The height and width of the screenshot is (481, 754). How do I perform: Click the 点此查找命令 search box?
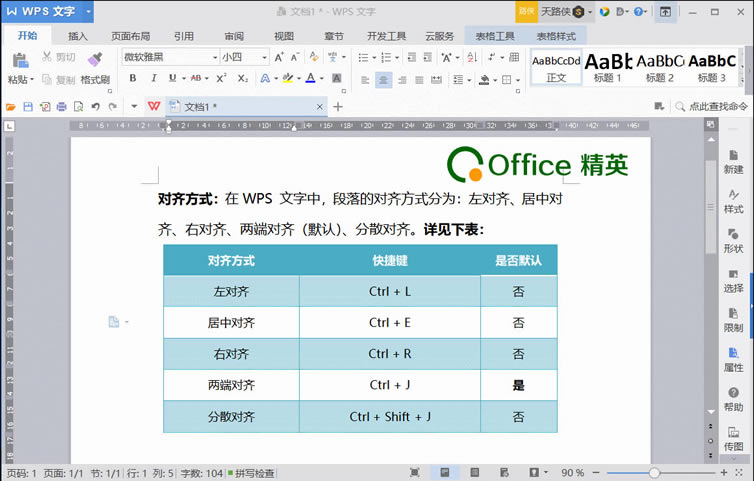(x=713, y=106)
